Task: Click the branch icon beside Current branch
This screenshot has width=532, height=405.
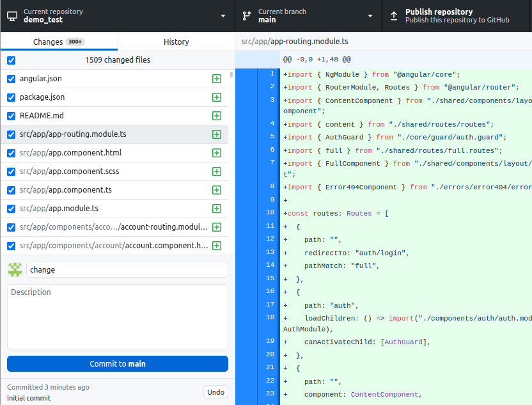Action: click(247, 16)
